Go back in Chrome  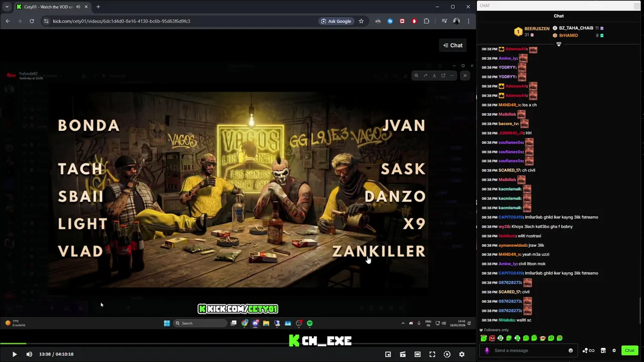(8, 21)
